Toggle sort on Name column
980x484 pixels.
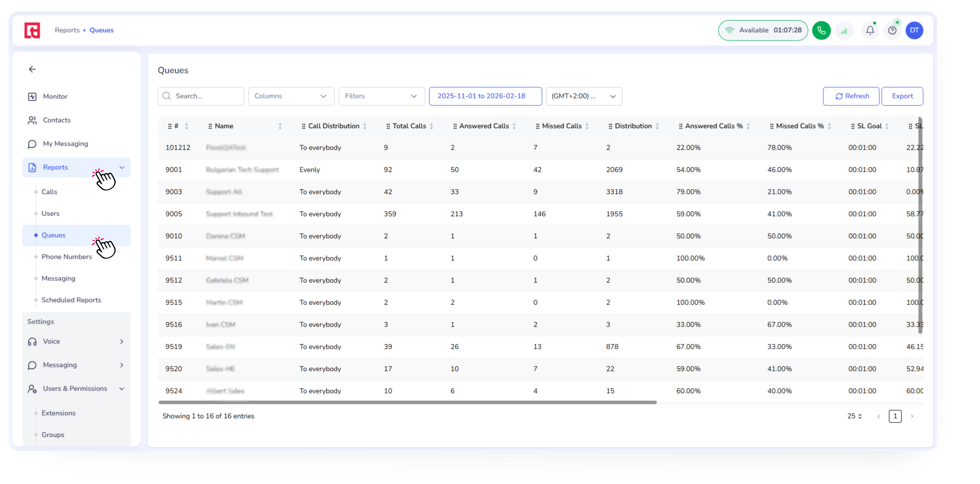pyautogui.click(x=280, y=126)
